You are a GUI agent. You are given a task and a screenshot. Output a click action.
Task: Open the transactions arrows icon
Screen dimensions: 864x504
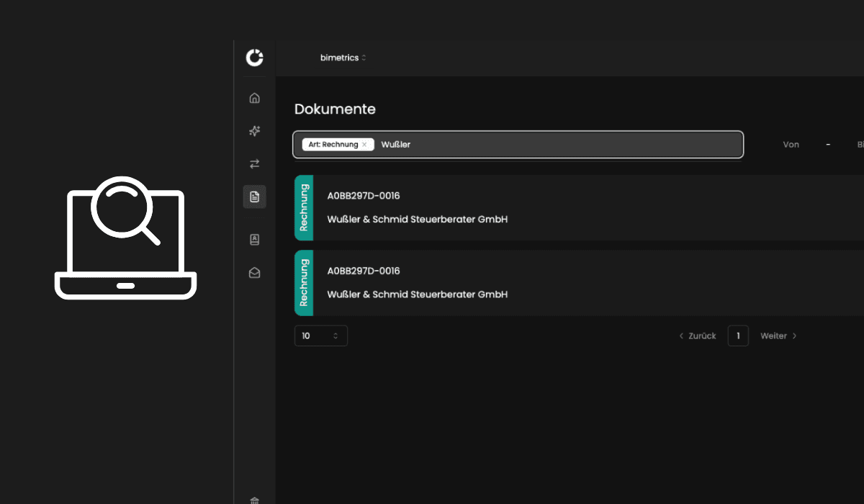point(254,164)
